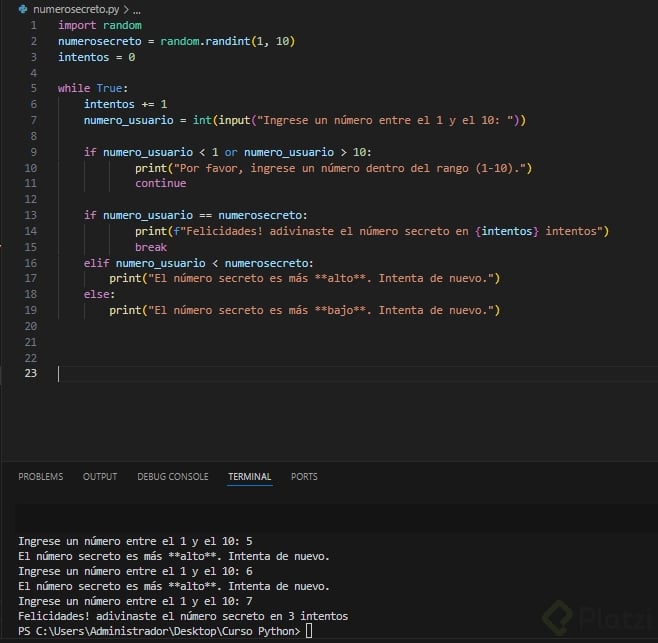The image size is (658, 643).
Task: Switch to the PROBLEMS panel tab
Action: coord(41,476)
